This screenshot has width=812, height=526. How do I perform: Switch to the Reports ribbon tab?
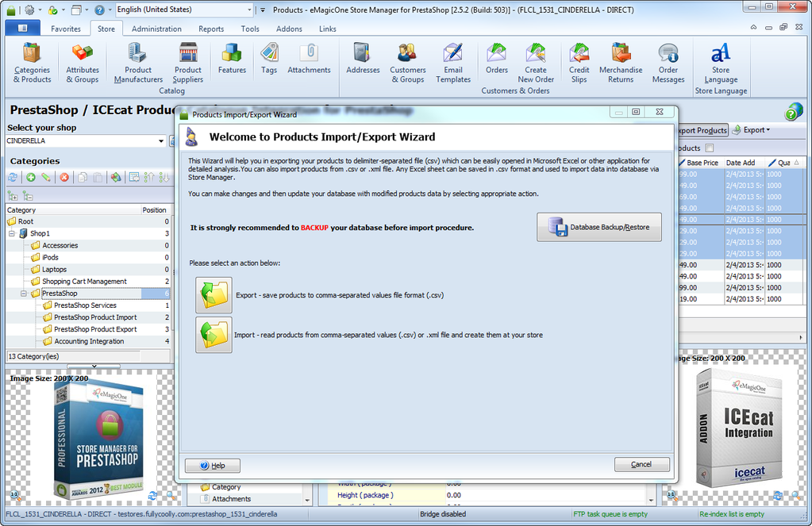coord(211,29)
